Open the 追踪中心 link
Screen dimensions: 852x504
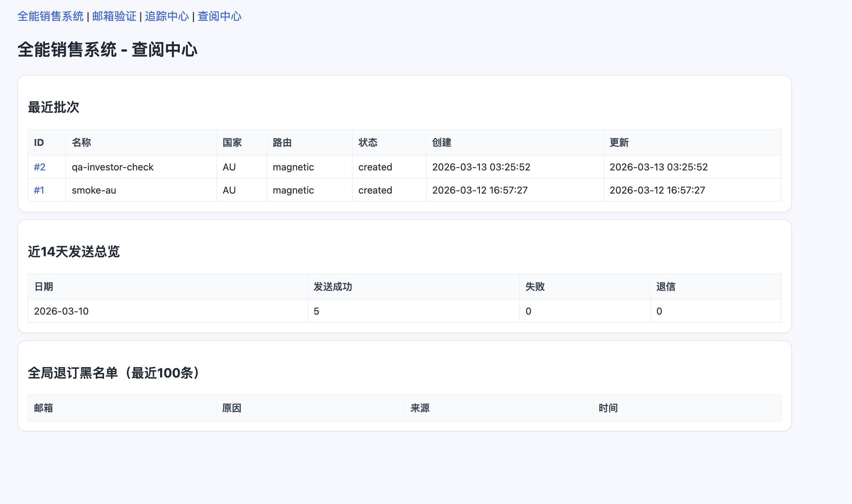pyautogui.click(x=167, y=16)
